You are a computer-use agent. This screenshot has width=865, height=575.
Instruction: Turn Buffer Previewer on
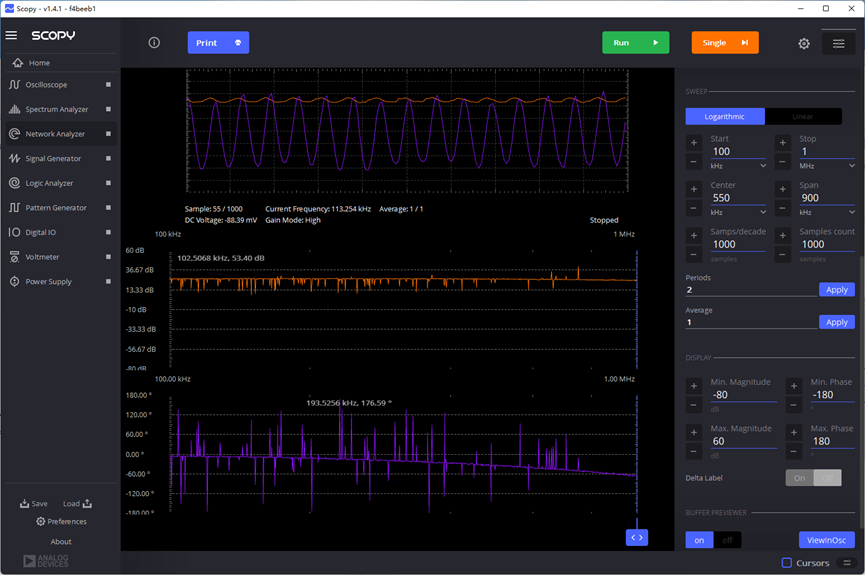click(699, 540)
